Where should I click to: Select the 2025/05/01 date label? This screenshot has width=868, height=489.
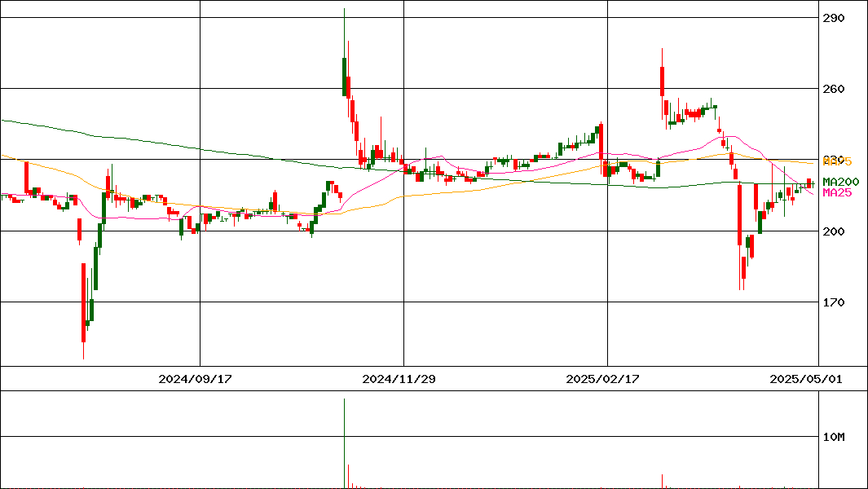(x=807, y=379)
